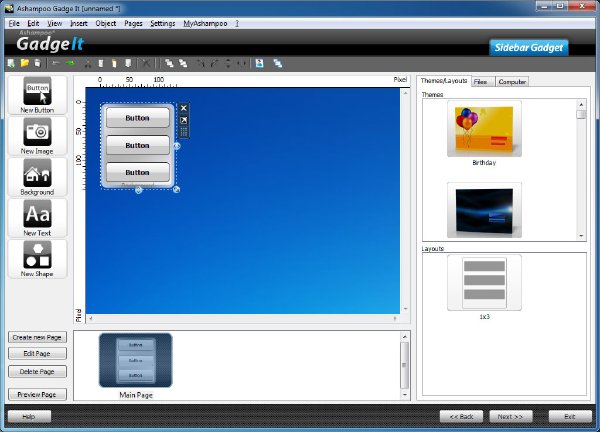Screen dimensions: 600x432
Task: Click the grid icon beside the selected object
Action: pos(184,132)
